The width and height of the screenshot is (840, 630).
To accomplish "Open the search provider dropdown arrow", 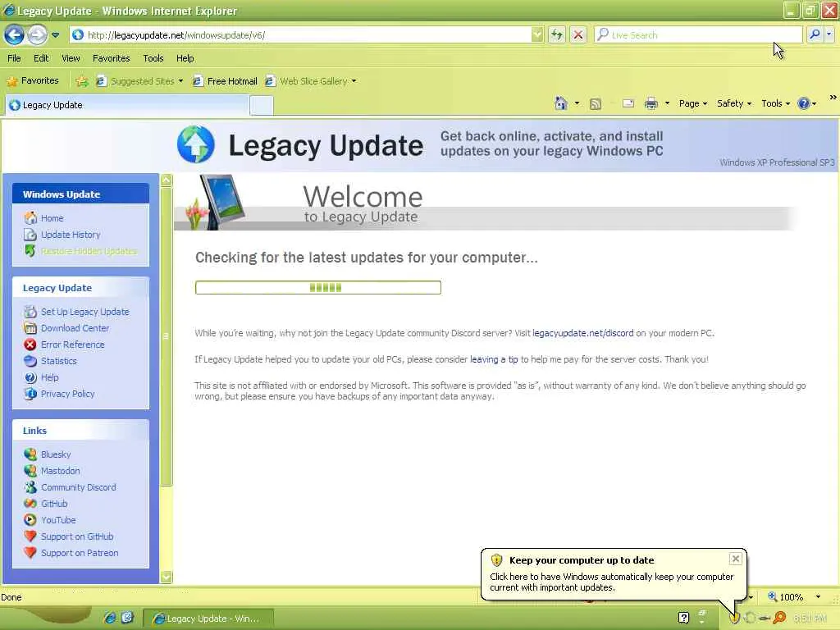I will pyautogui.click(x=829, y=34).
